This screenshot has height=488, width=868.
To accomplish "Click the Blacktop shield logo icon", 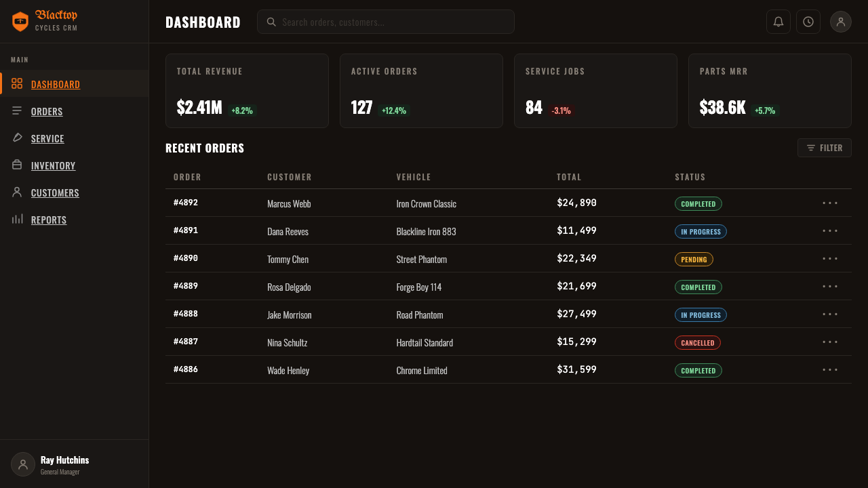I will tap(20, 22).
